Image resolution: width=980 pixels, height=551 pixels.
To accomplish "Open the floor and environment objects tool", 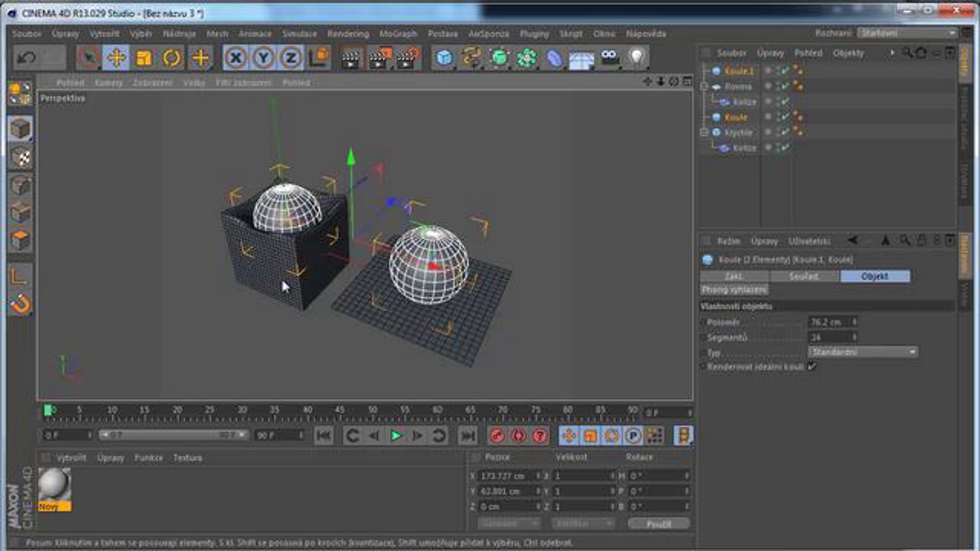I will coord(582,58).
